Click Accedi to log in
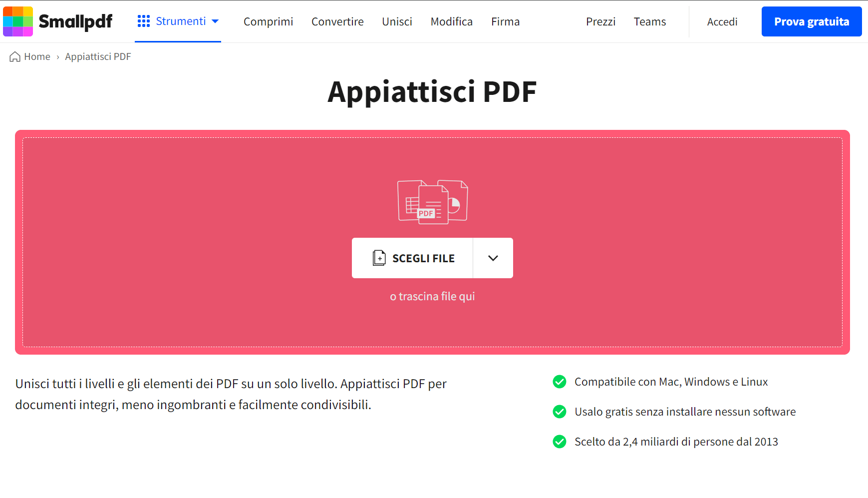Screen dimensions: 868x498 pyautogui.click(x=722, y=21)
